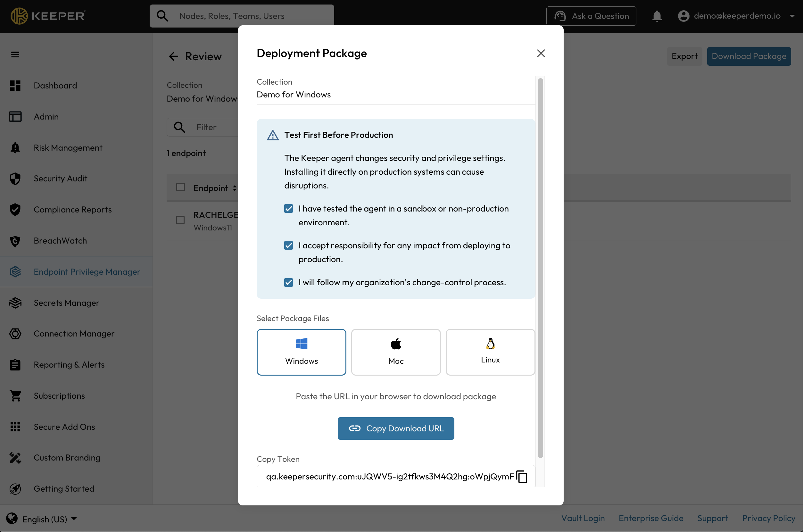Click the back arrow next to Review
This screenshot has height=532, width=803.
[x=173, y=56]
